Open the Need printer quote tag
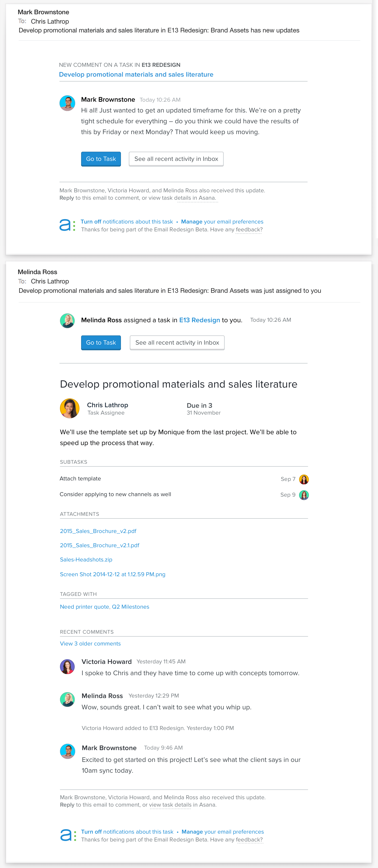 (x=84, y=607)
